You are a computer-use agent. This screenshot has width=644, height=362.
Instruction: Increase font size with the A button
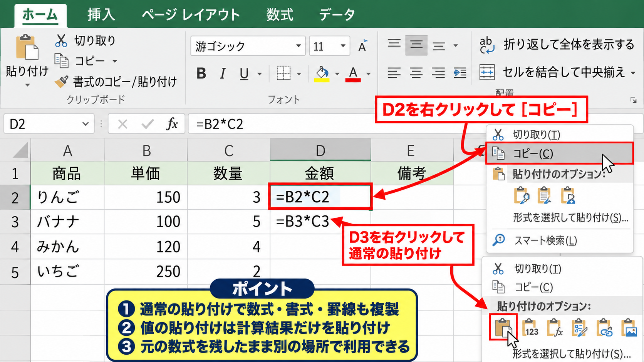[362, 46]
